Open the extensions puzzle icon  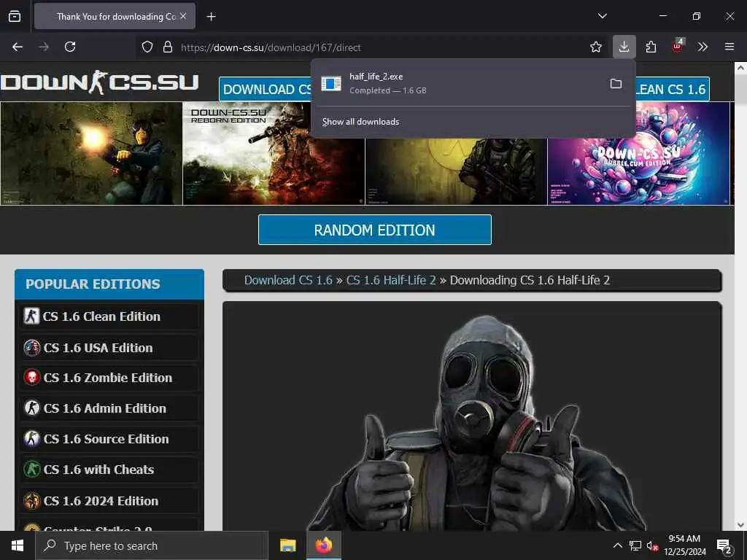651,47
